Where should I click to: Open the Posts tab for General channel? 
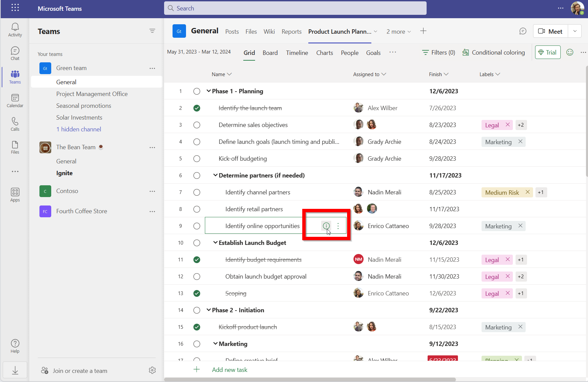point(232,31)
